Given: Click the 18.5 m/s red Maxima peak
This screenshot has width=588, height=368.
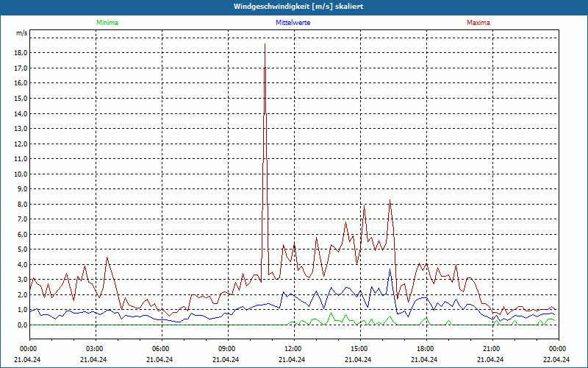Looking at the screenshot, I should [x=265, y=44].
